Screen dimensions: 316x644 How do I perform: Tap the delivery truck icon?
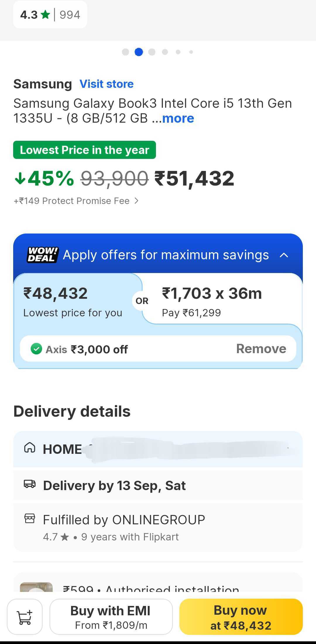pyautogui.click(x=30, y=484)
